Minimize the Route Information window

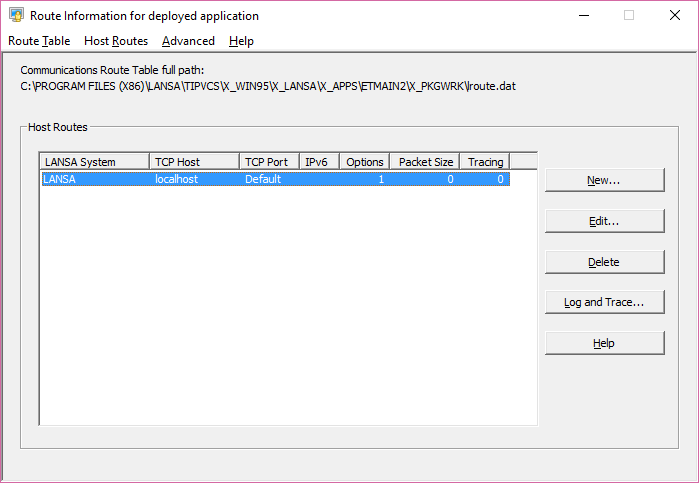tap(584, 15)
